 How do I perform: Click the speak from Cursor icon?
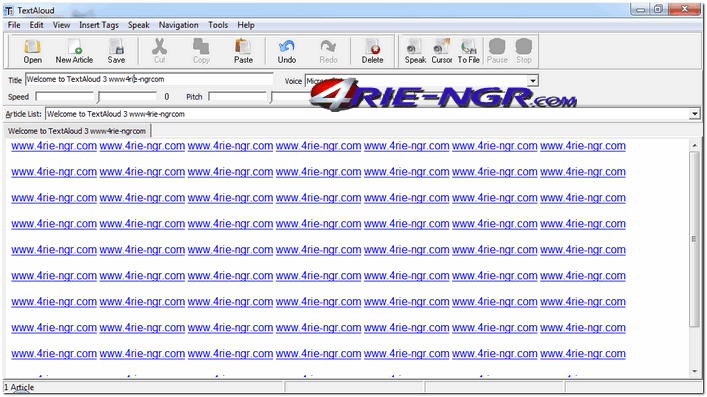click(441, 51)
